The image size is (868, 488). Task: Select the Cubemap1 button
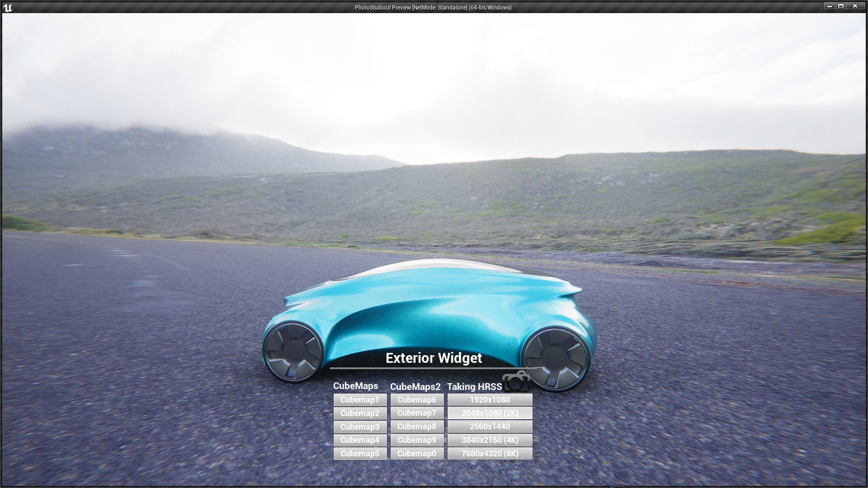pos(360,400)
